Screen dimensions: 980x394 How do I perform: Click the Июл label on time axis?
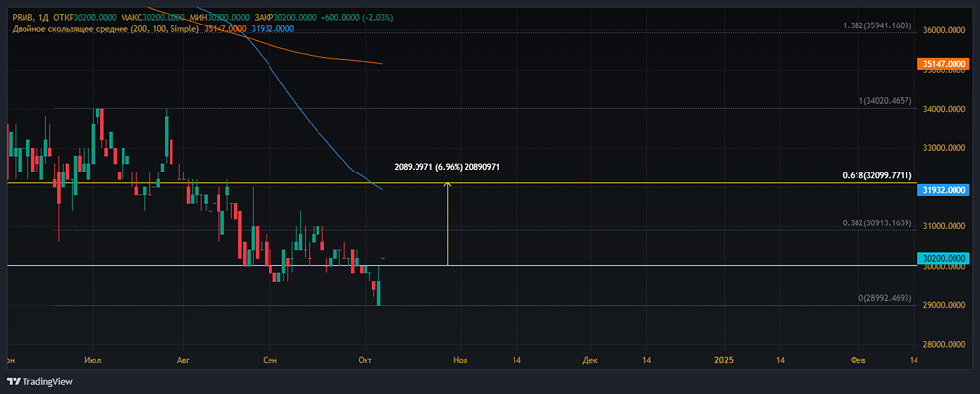click(94, 361)
